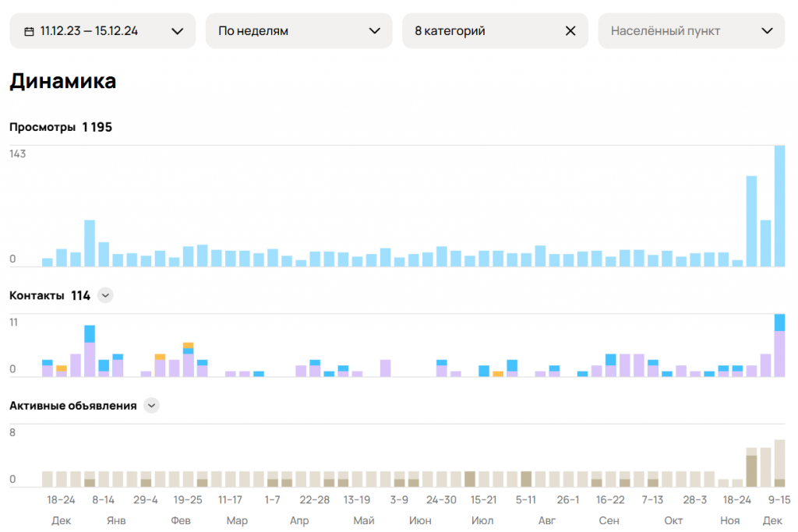Clear the "8 категорий" filter with the X

pos(570,31)
